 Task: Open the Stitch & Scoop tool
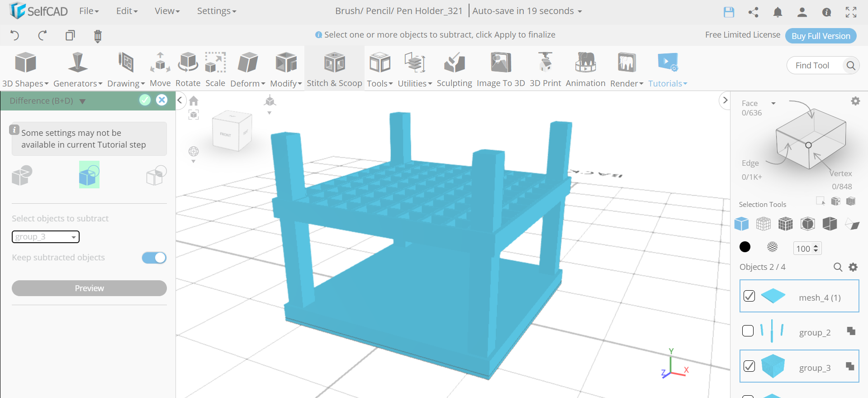[x=334, y=69]
